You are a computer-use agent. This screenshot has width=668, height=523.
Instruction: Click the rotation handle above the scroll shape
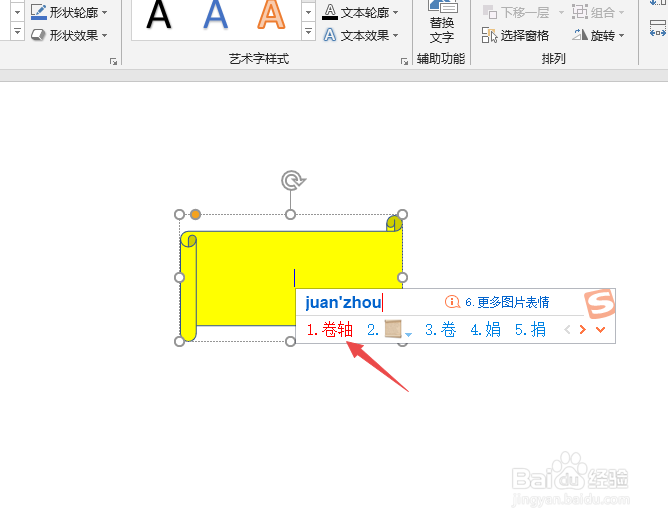coord(292,181)
